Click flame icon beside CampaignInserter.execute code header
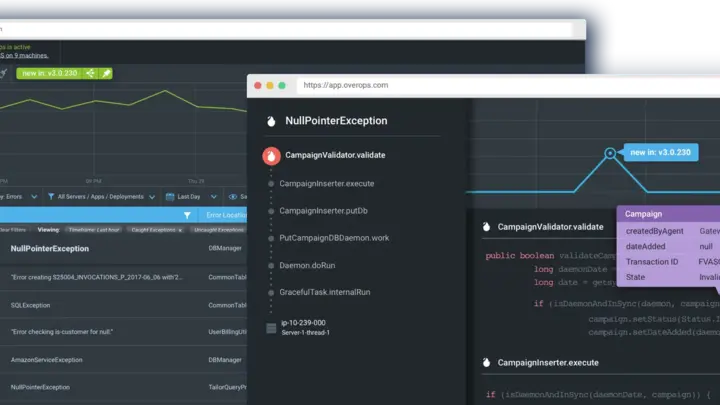Screen dimensions: 720x405 [x=486, y=362]
